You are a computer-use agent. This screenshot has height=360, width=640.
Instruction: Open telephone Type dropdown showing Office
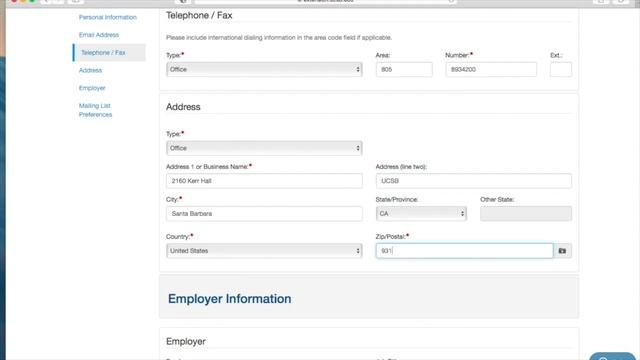tap(264, 69)
